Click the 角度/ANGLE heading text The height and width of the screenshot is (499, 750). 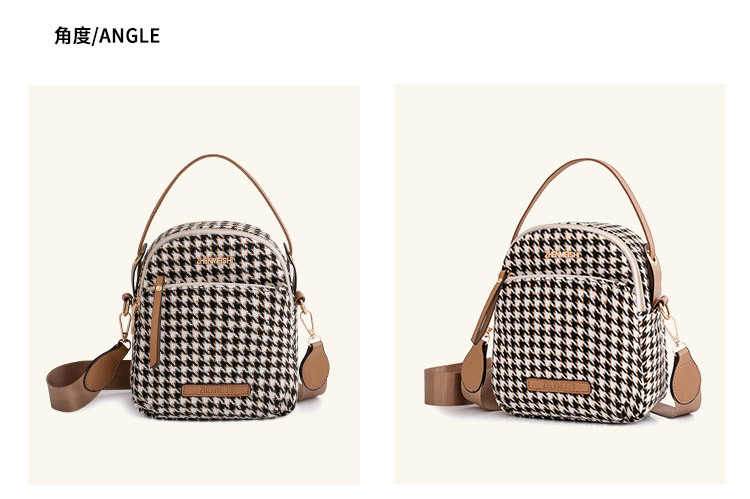(x=107, y=36)
